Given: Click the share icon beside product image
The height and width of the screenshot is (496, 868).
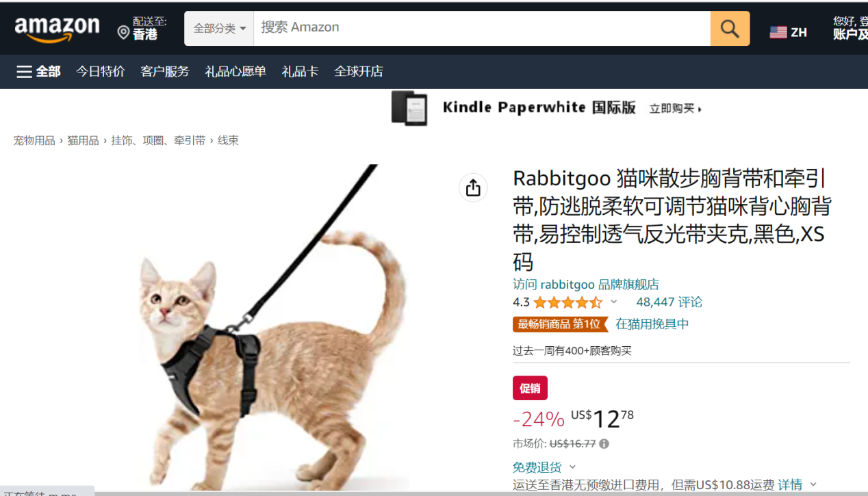Looking at the screenshot, I should [473, 188].
